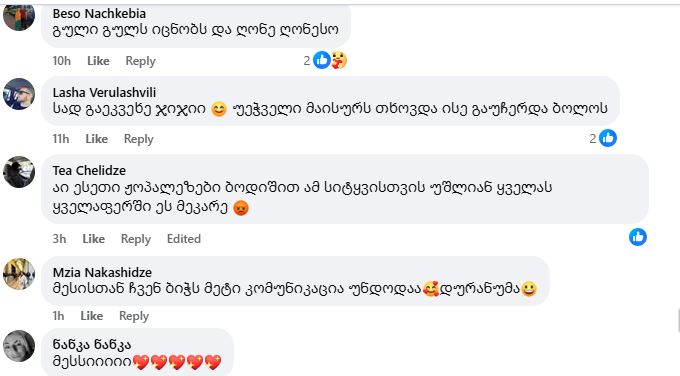Reply to Lasha Verulashvili's comment
This screenshot has width=680, height=376.
138,139
